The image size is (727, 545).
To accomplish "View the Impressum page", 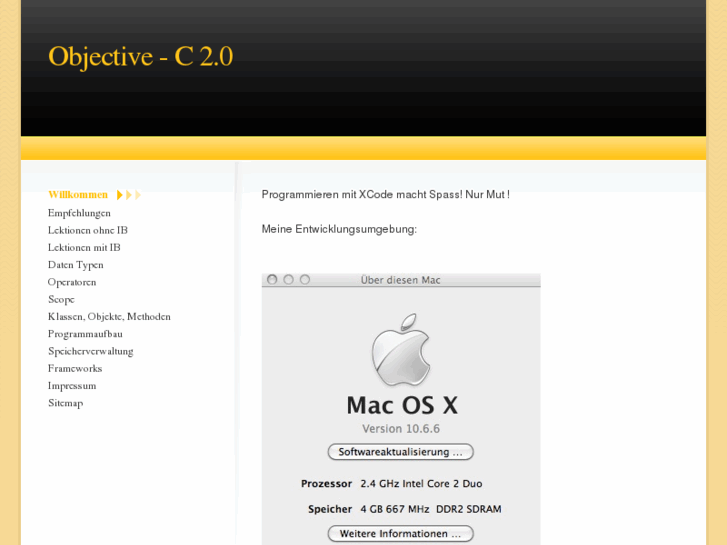I will click(72, 386).
